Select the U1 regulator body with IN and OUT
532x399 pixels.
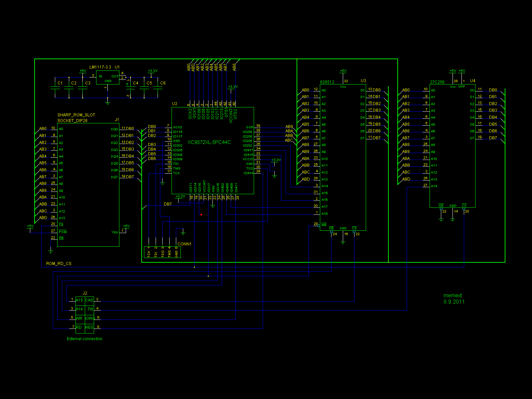click(107, 77)
